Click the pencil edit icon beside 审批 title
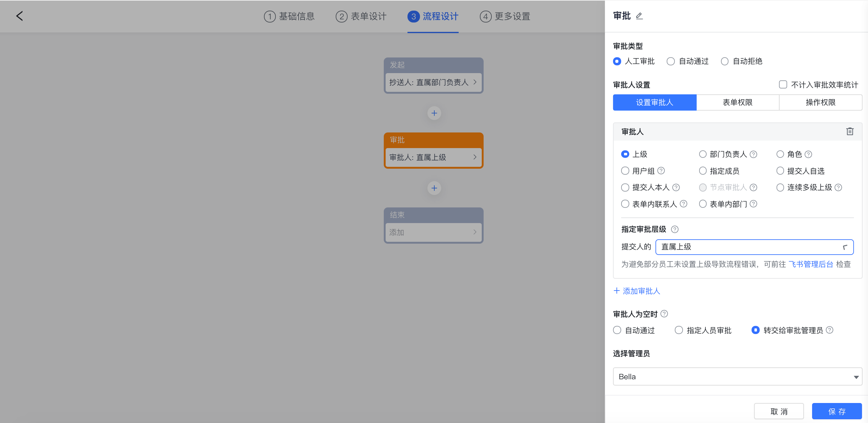This screenshot has width=868, height=423. click(x=639, y=16)
